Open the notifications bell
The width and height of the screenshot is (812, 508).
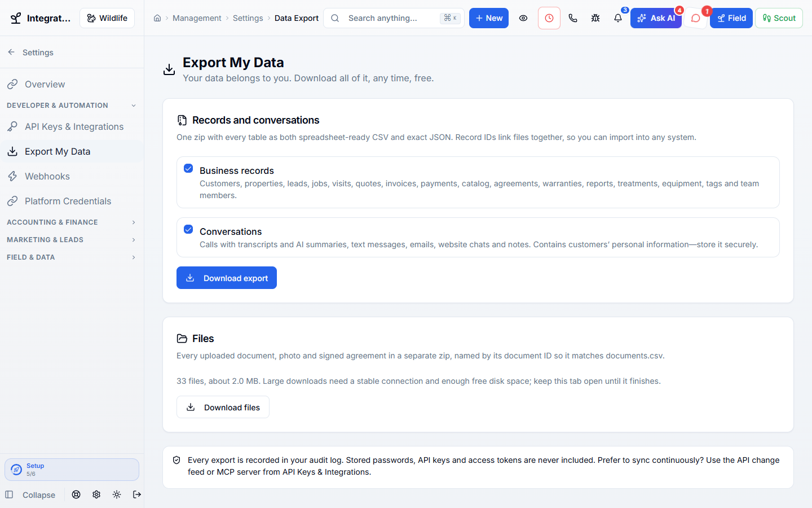coord(618,18)
